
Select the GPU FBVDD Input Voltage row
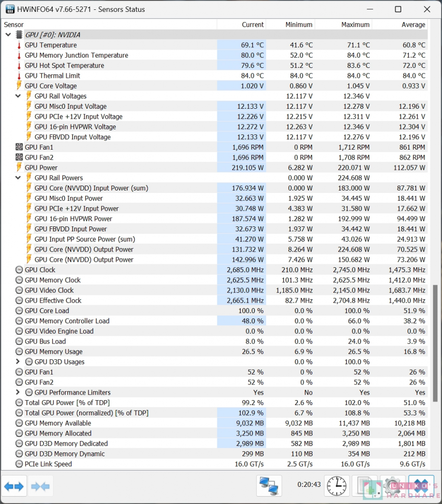point(215,137)
